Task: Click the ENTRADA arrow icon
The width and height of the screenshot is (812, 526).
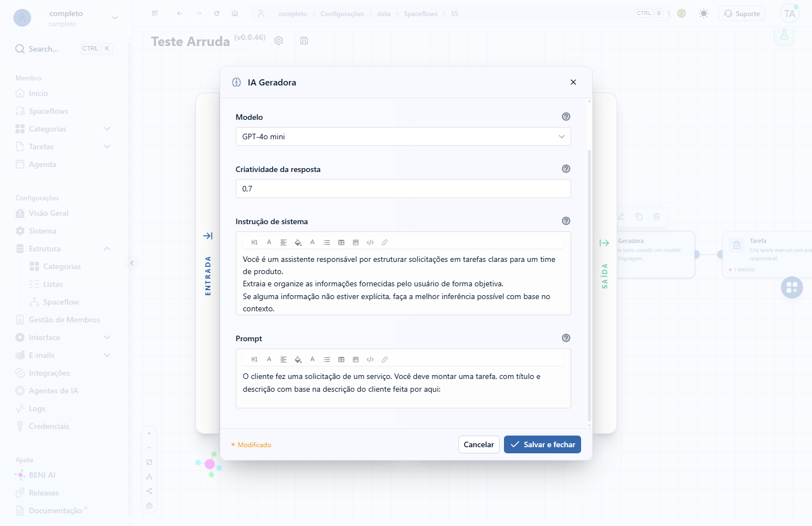Action: click(208, 236)
